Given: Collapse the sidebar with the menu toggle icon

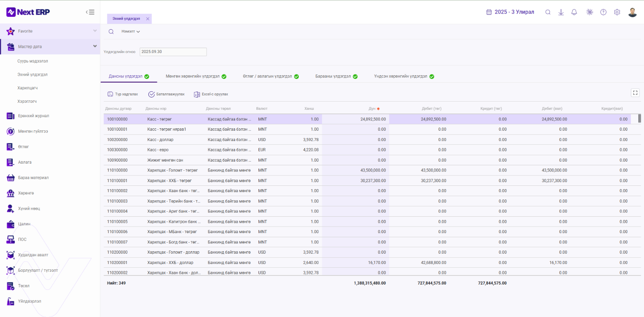Looking at the screenshot, I should tap(90, 12).
